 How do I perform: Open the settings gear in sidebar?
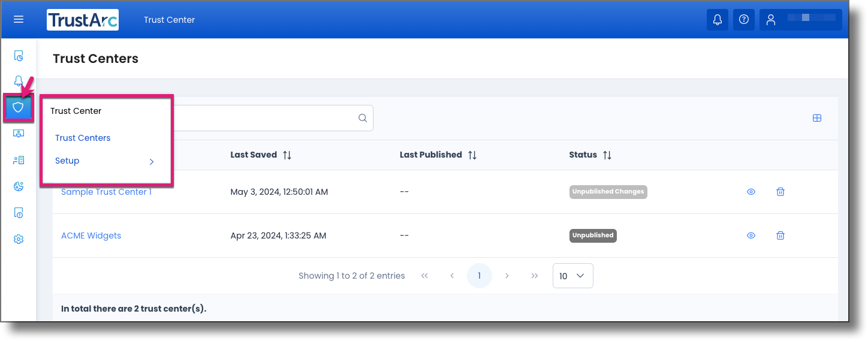(19, 240)
